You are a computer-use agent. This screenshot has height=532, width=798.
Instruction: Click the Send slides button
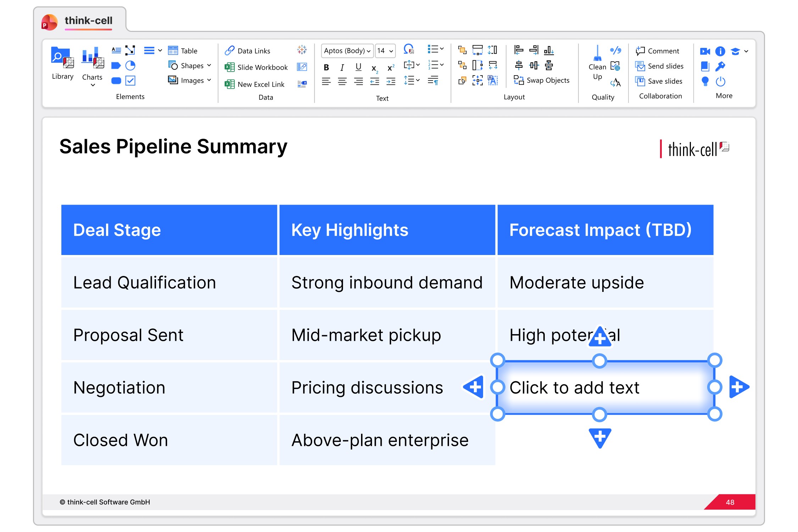click(659, 66)
